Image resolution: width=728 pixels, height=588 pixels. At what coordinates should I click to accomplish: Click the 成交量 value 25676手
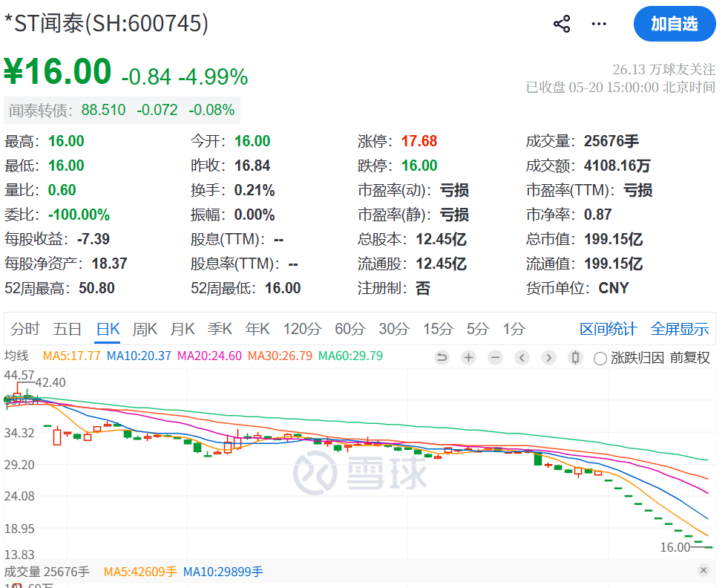(611, 141)
